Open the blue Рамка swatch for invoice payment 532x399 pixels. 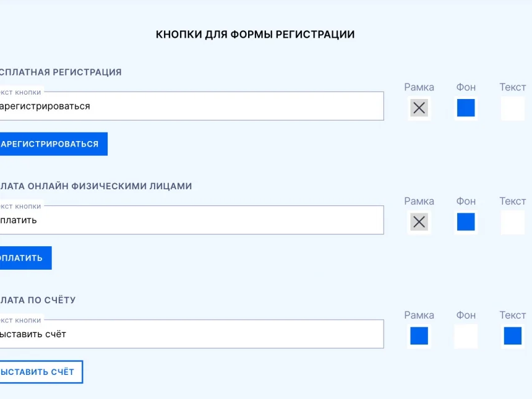(419, 336)
